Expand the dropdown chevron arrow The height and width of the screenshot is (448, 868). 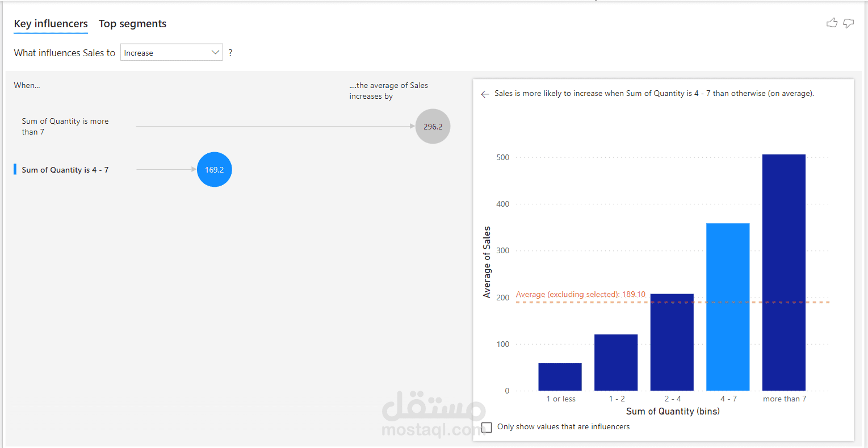(215, 53)
